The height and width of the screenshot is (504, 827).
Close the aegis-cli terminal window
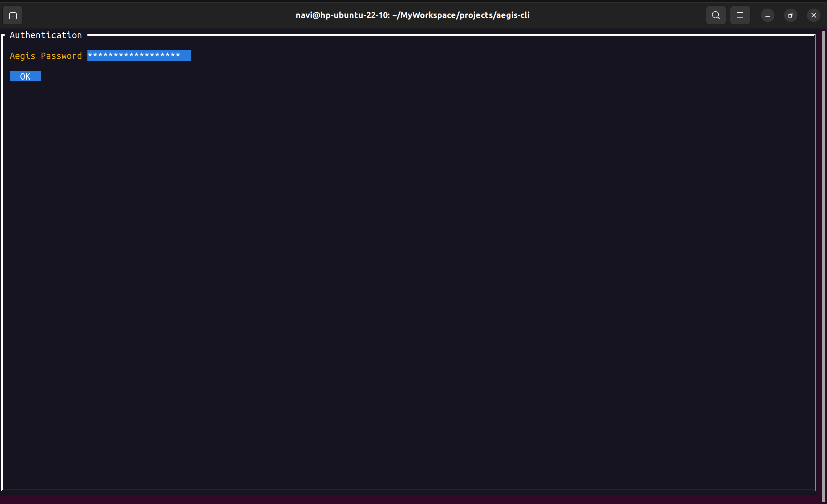[813, 16]
